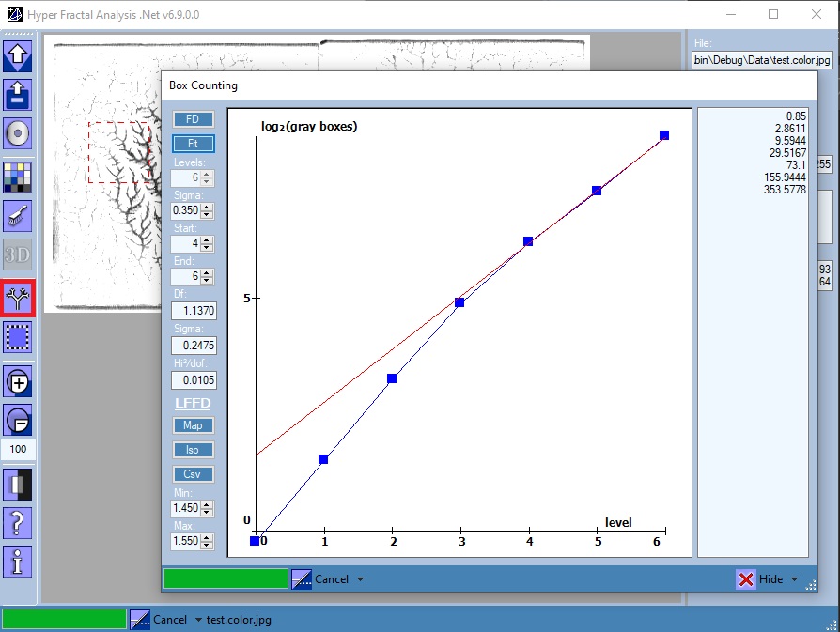Expand the dropdown arrow beside Hide
Screen dimensions: 840x632
pyautogui.click(x=795, y=579)
